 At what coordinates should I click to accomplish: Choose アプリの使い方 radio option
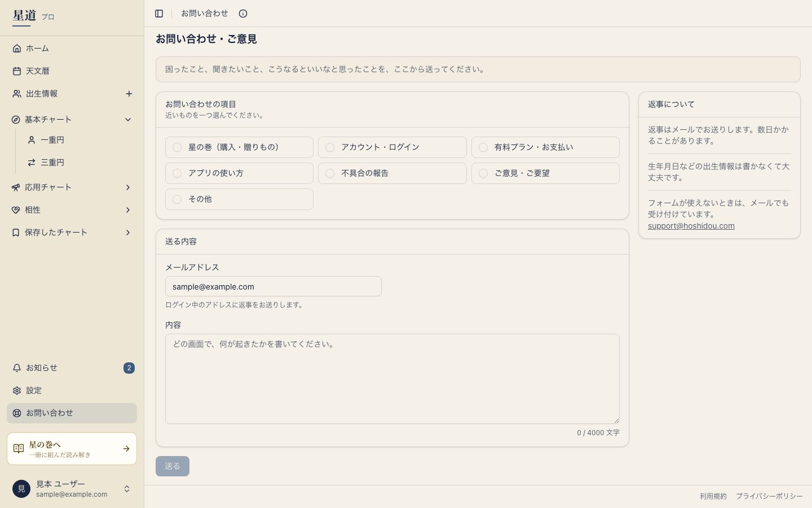click(239, 173)
